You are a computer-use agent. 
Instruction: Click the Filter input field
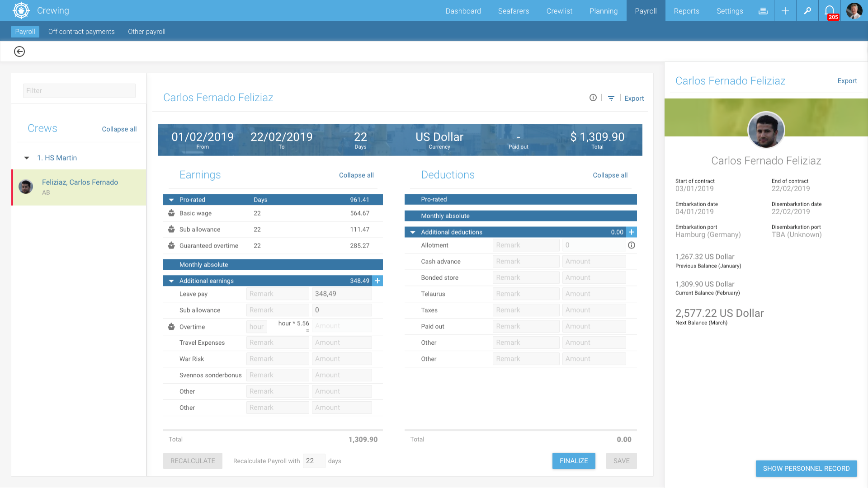(79, 91)
